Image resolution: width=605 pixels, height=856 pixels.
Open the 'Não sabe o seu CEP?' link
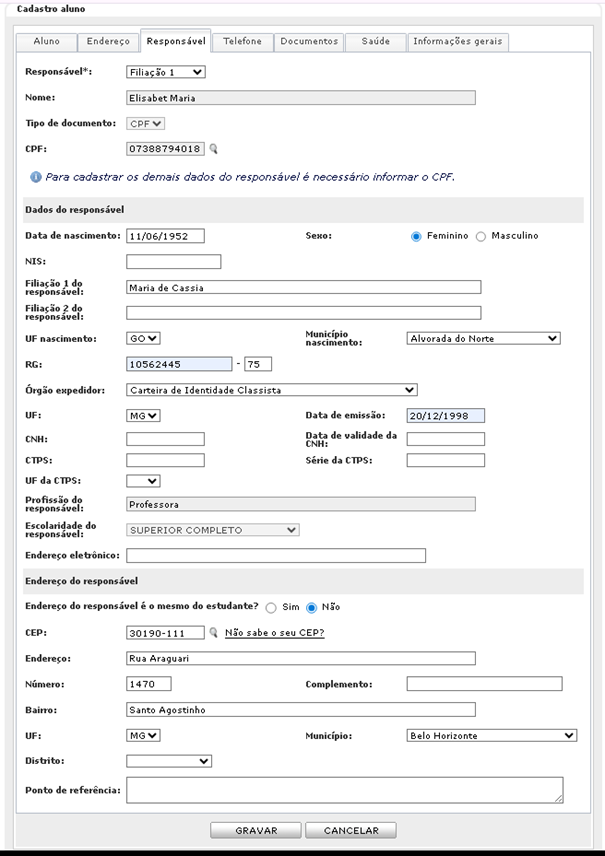[x=274, y=632]
